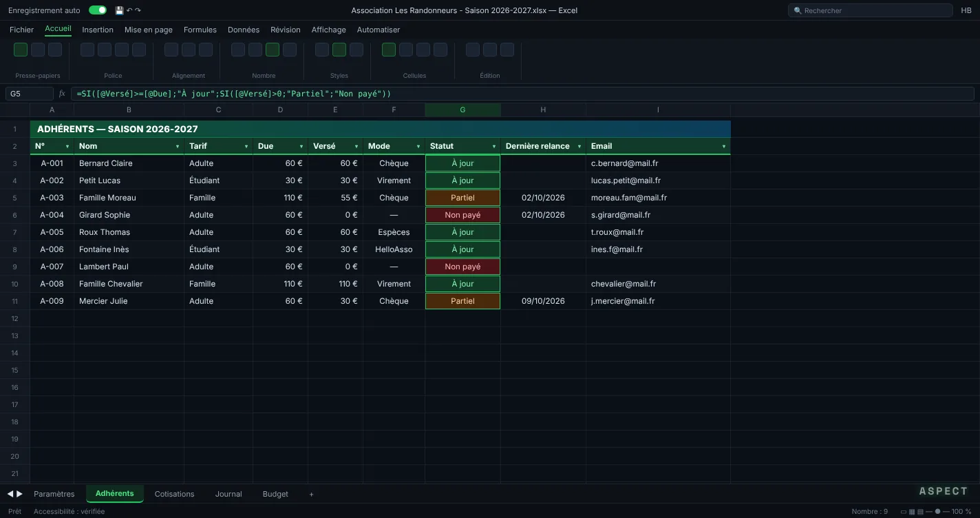
Task: Open the Email column filter dropdown
Action: pyautogui.click(x=724, y=147)
